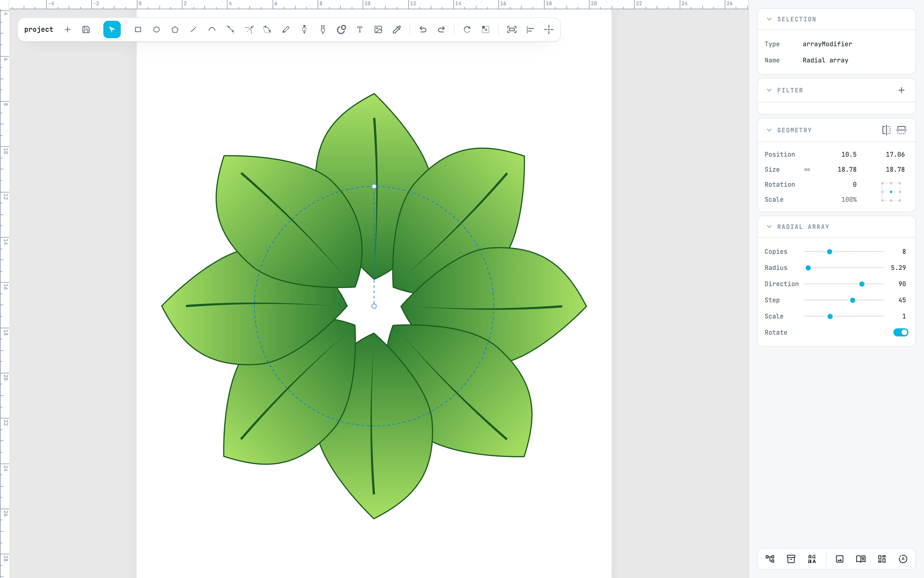Image resolution: width=924 pixels, height=578 pixels.
Task: Toggle the size aspect ratio link
Action: [807, 169]
